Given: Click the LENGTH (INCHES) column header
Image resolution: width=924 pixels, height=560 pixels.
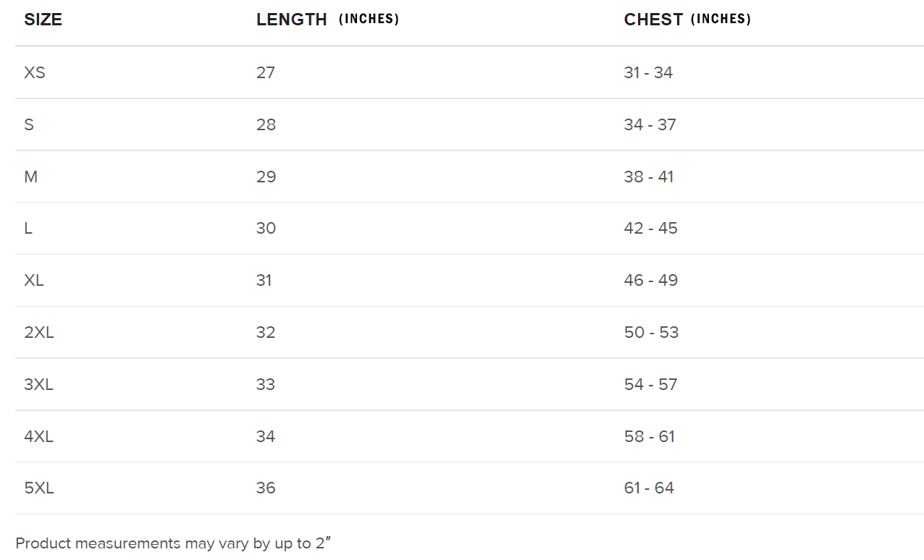Looking at the screenshot, I should (x=327, y=20).
